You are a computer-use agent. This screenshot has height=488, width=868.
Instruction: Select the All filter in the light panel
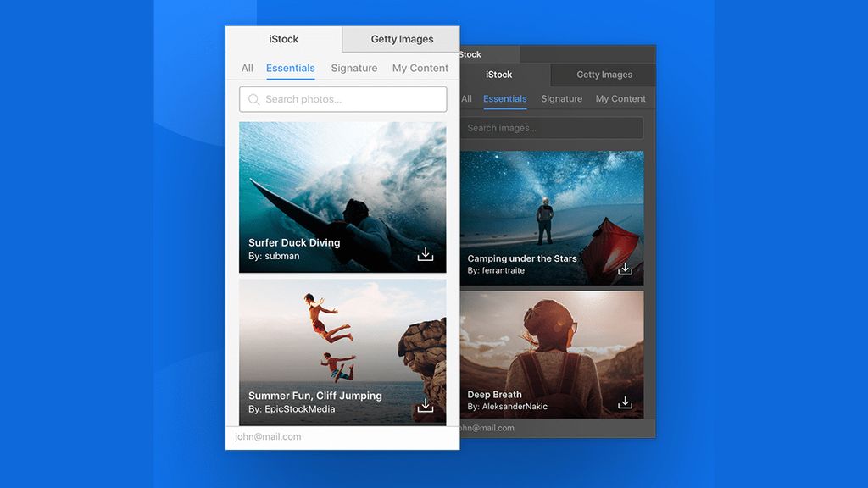pos(247,68)
